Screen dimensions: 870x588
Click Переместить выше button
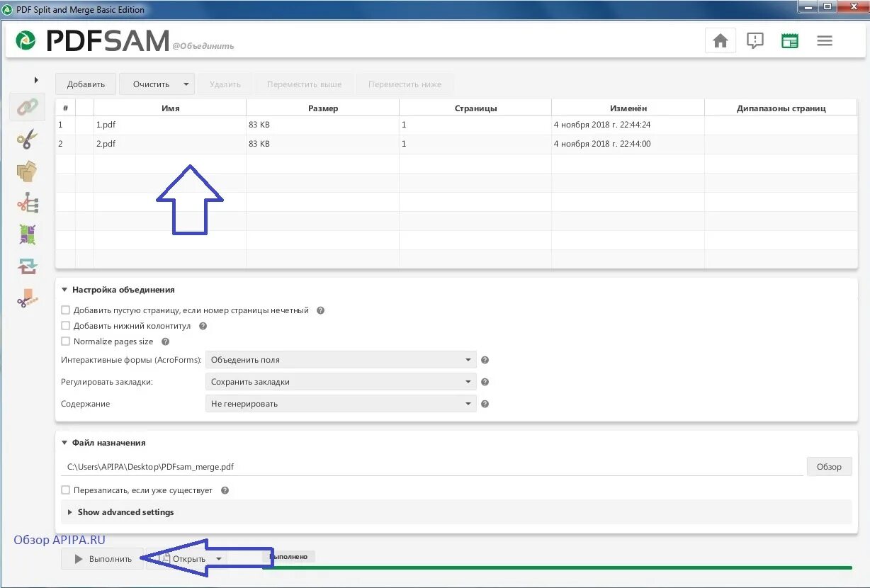coord(304,84)
